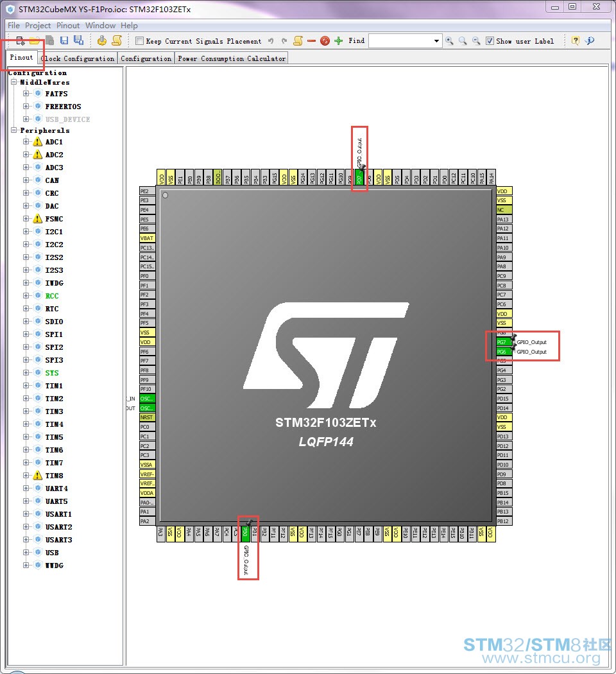The width and height of the screenshot is (616, 674).
Task: Click the NRST pin on the chip
Action: (x=148, y=417)
